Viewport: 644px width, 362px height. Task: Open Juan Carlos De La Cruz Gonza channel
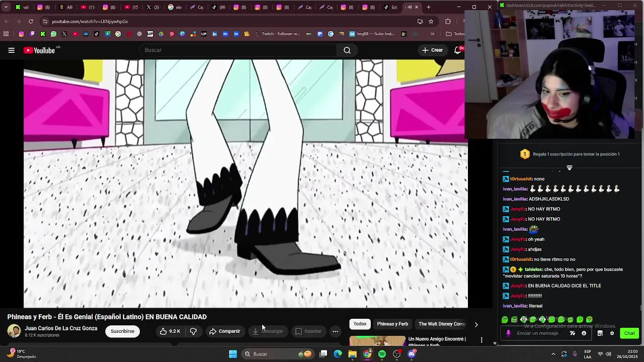coord(61,328)
